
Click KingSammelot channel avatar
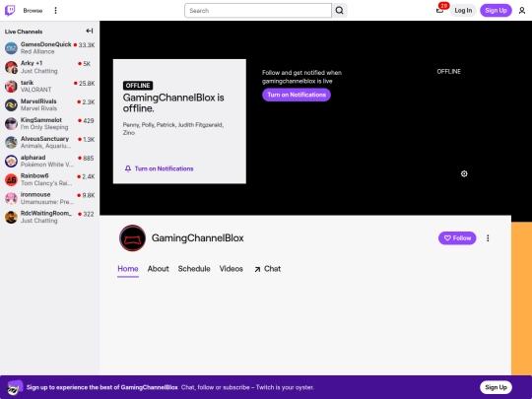click(11, 123)
